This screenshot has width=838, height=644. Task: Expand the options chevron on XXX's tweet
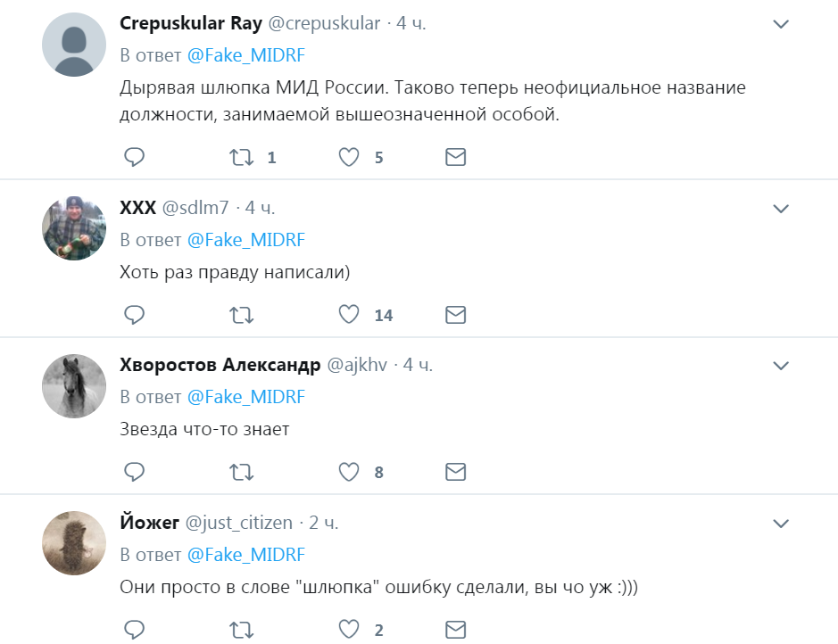coord(781,207)
